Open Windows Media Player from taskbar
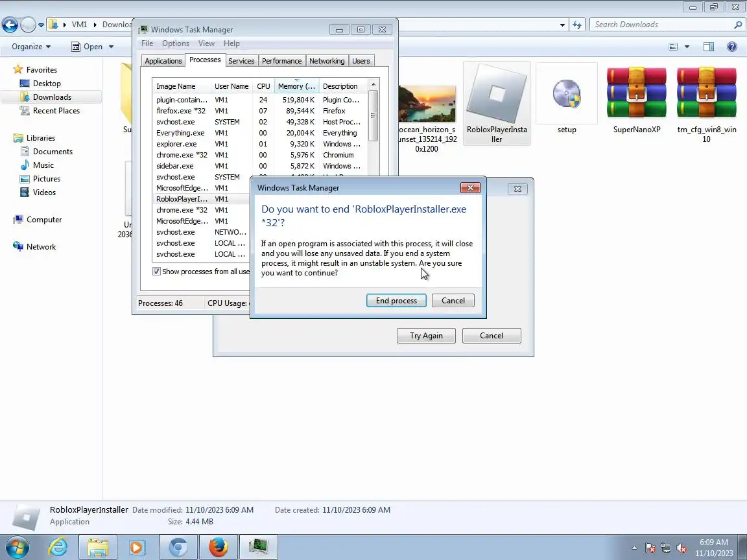 pos(136,548)
